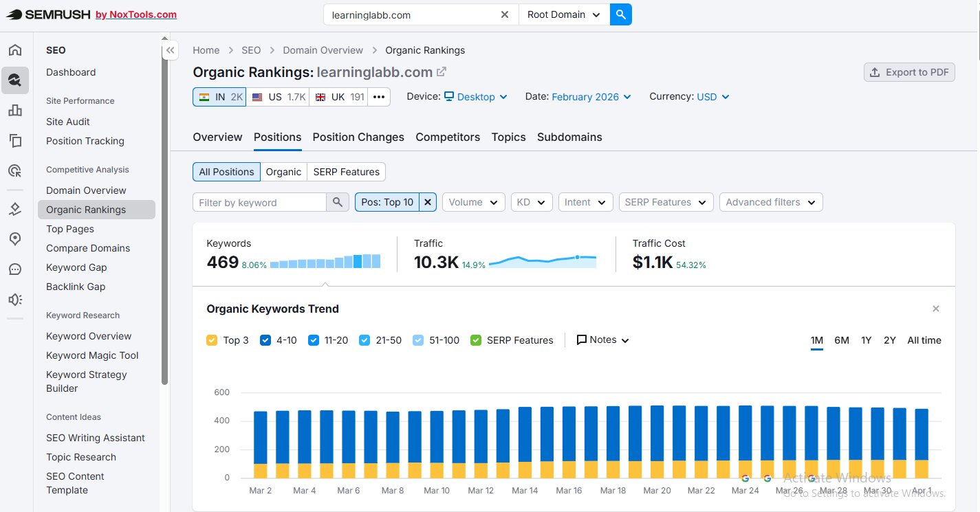The image size is (980, 512).
Task: Close the Organic Keywords Trend panel
Action: tap(935, 309)
